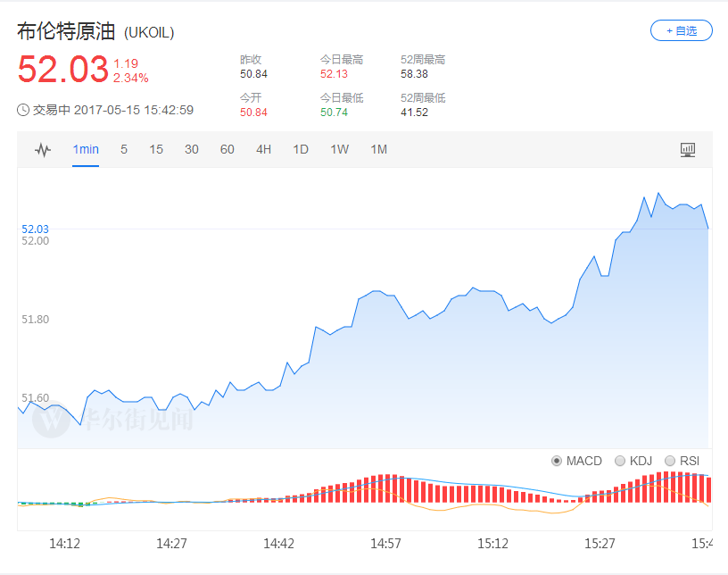Click the trading timestamp 2017-05-15 15:42:59
728x575 pixels.
pyautogui.click(x=134, y=110)
